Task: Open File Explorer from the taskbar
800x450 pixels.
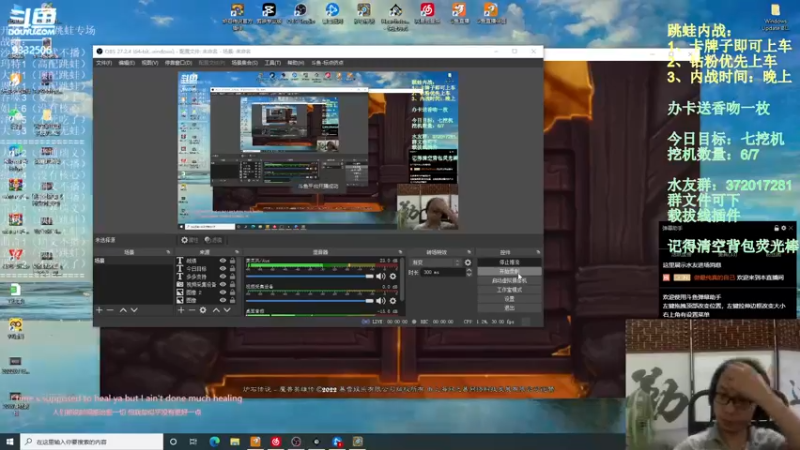Action: (x=235, y=441)
